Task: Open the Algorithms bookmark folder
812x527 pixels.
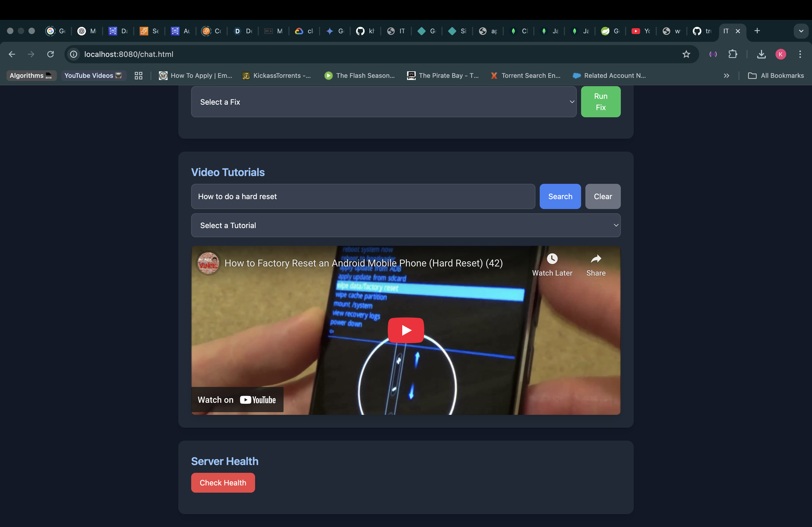Action: [31, 76]
